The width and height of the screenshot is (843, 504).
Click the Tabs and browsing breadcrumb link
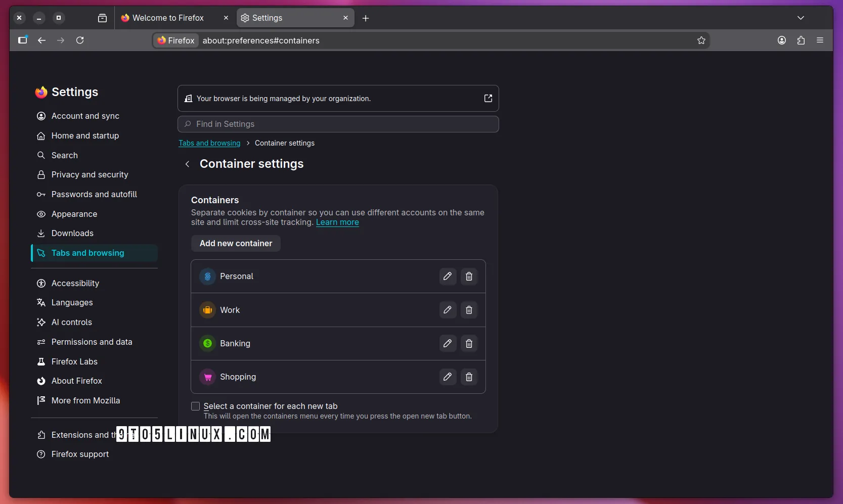[209, 143]
